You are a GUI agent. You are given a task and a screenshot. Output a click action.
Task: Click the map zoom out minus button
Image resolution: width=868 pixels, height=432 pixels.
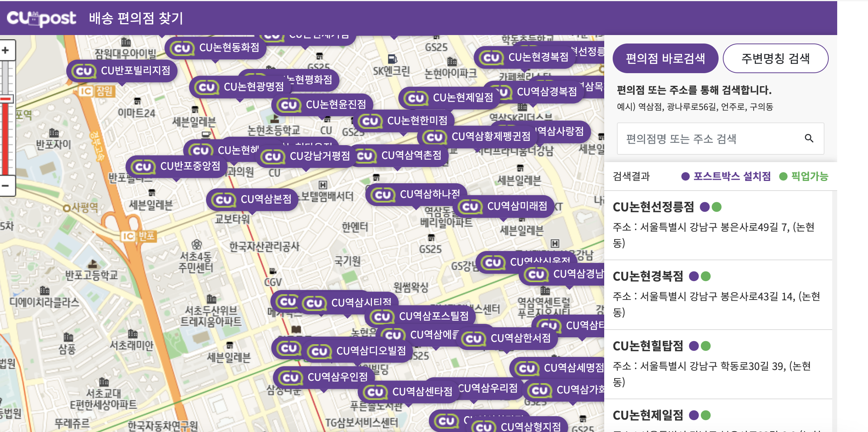(x=6, y=186)
